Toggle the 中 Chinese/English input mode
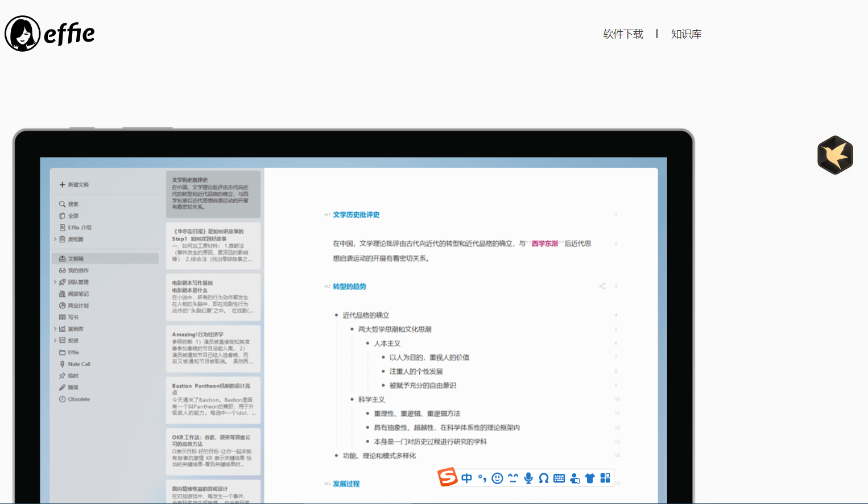Image resolution: width=868 pixels, height=504 pixels. pos(467,478)
